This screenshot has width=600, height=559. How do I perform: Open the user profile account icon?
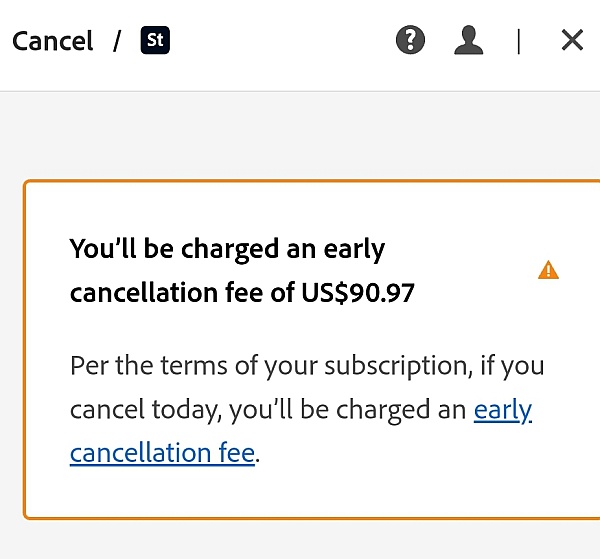point(468,40)
